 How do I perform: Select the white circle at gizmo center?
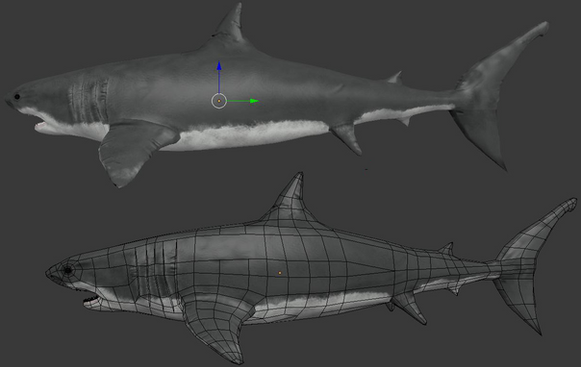coord(219,101)
